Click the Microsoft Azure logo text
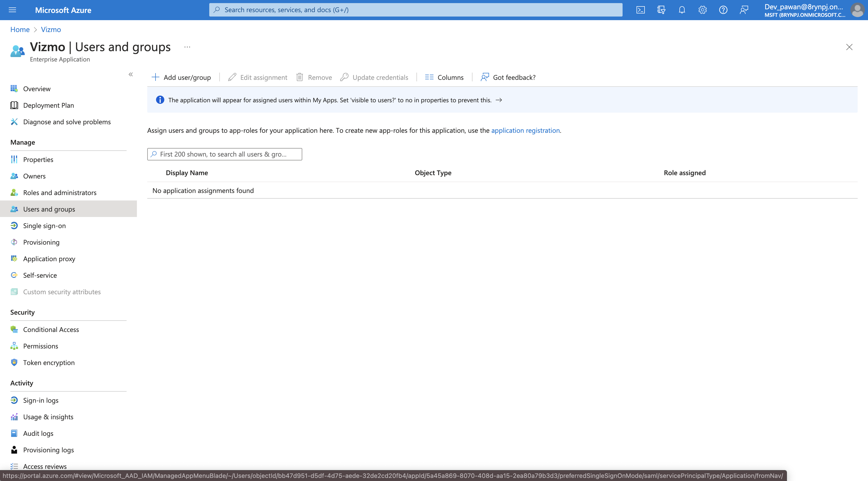This screenshot has height=481, width=868. pos(63,10)
